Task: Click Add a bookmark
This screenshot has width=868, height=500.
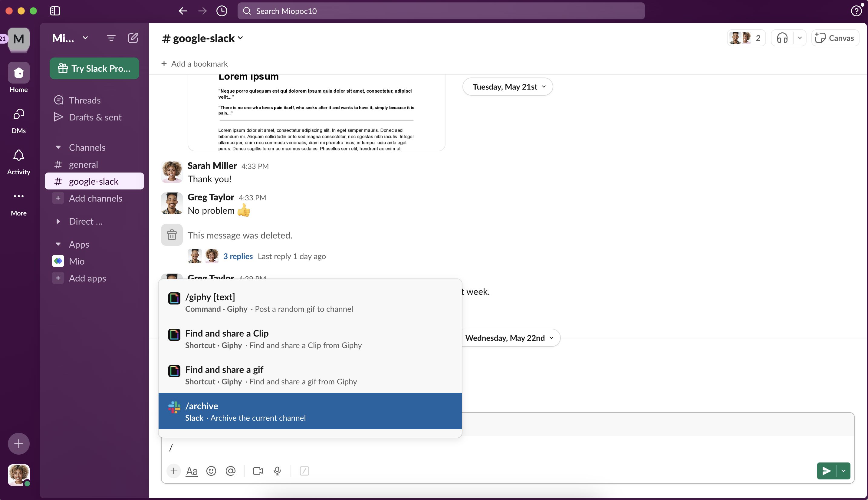Action: click(x=195, y=64)
